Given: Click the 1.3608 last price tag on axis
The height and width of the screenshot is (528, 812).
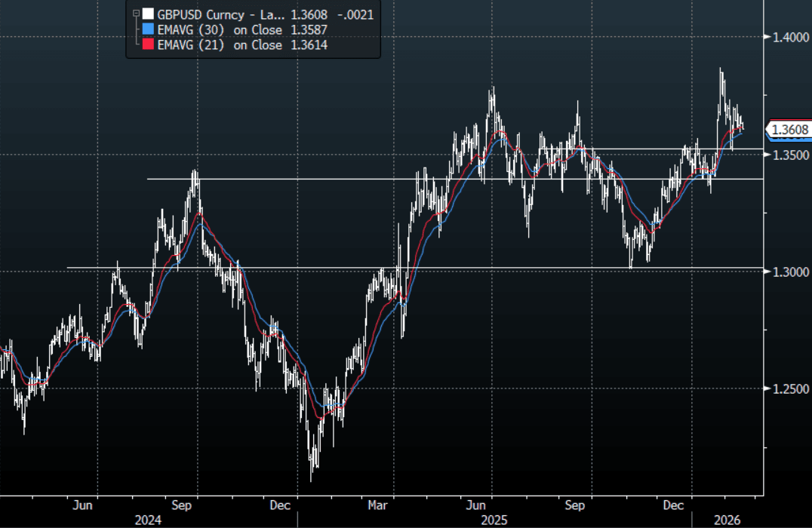Looking at the screenshot, I should pyautogui.click(x=789, y=130).
